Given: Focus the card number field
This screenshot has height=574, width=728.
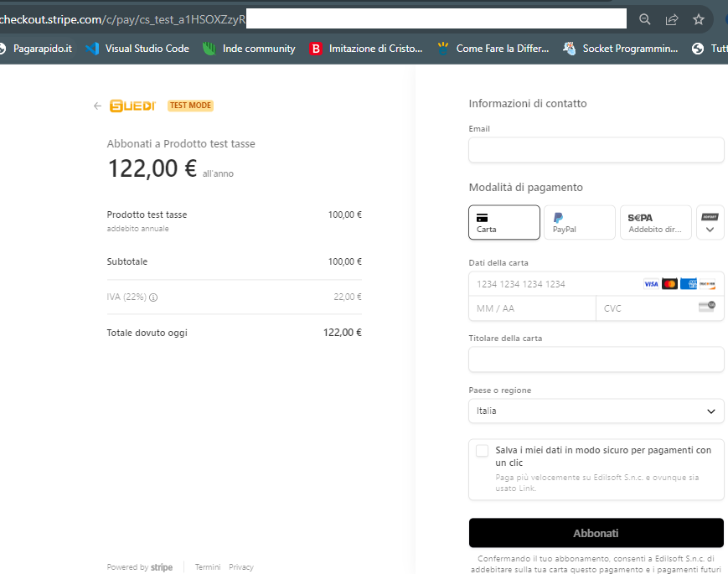Looking at the screenshot, I should [553, 284].
